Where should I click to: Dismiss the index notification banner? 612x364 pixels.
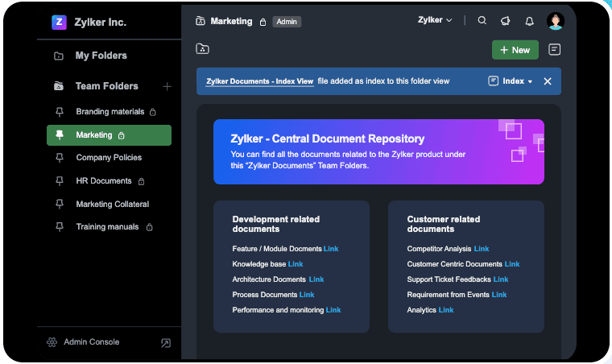pyautogui.click(x=548, y=81)
